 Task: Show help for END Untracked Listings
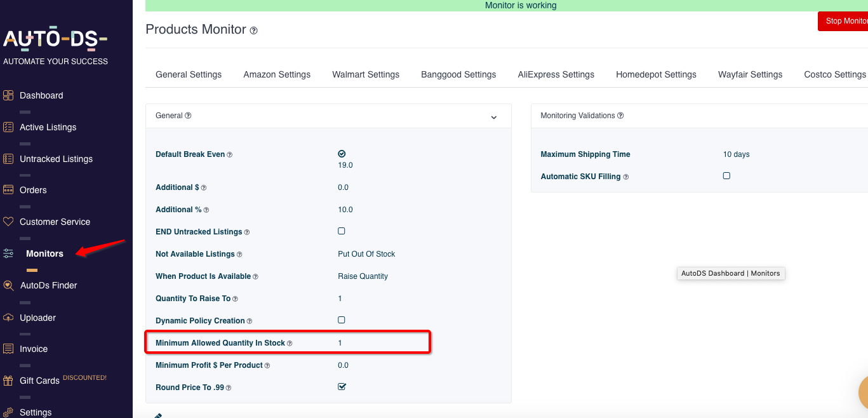point(247,233)
